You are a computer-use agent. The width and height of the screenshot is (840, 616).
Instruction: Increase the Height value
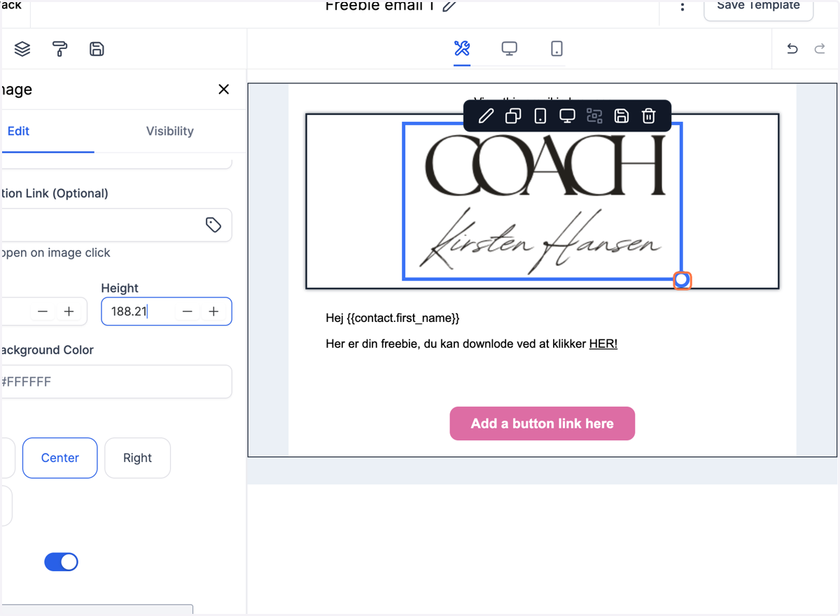(213, 311)
